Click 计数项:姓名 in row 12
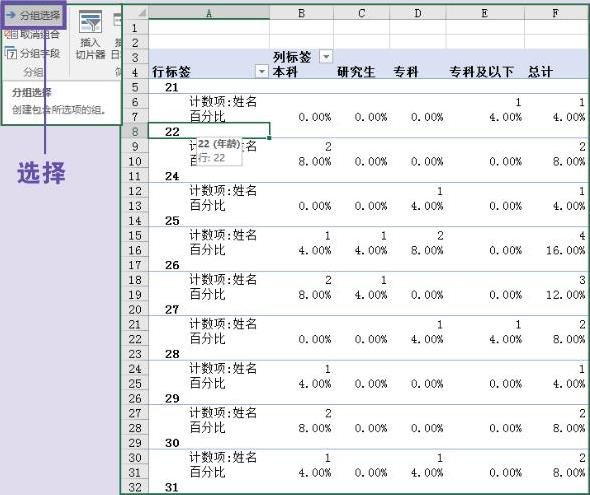 tap(223, 191)
